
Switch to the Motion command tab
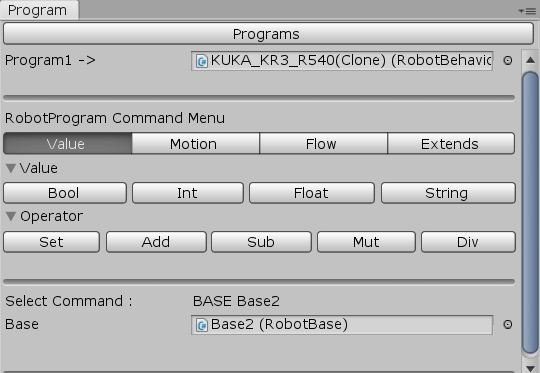(195, 144)
